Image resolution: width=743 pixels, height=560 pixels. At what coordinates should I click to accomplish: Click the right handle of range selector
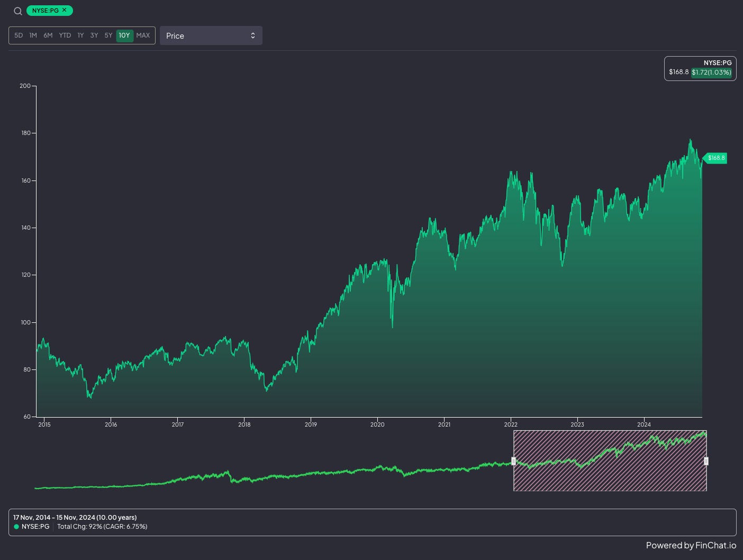pos(706,461)
